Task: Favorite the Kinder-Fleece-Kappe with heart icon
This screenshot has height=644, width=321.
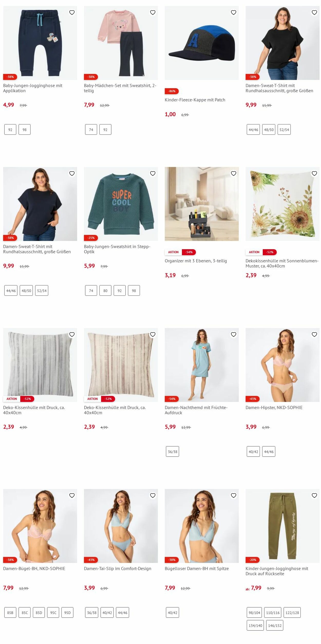Action: [x=233, y=13]
